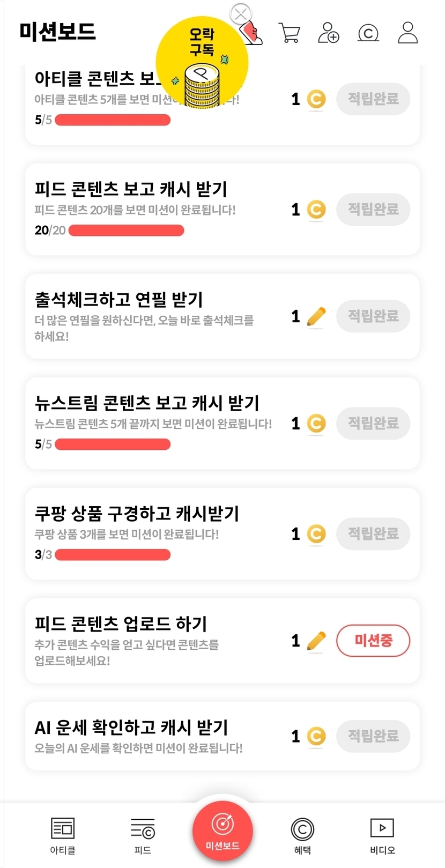The height and width of the screenshot is (868, 445).
Task: Open 뉴스트림 콘텐츠 보고 캐시 받기 mission
Action: [147, 403]
